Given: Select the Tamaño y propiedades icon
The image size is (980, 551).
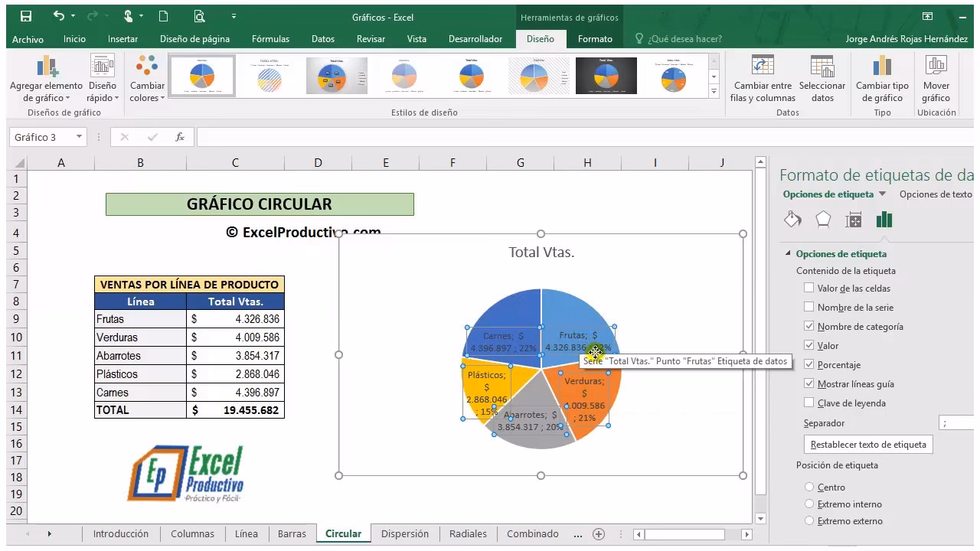Looking at the screenshot, I should [x=853, y=219].
